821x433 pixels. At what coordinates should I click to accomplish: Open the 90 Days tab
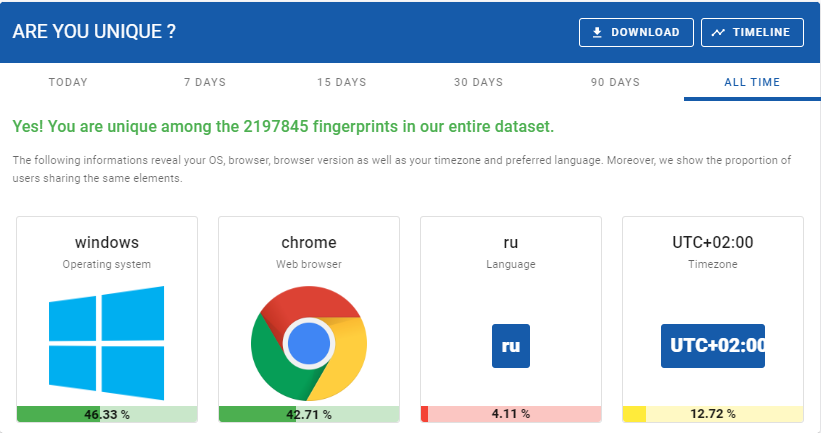click(615, 82)
